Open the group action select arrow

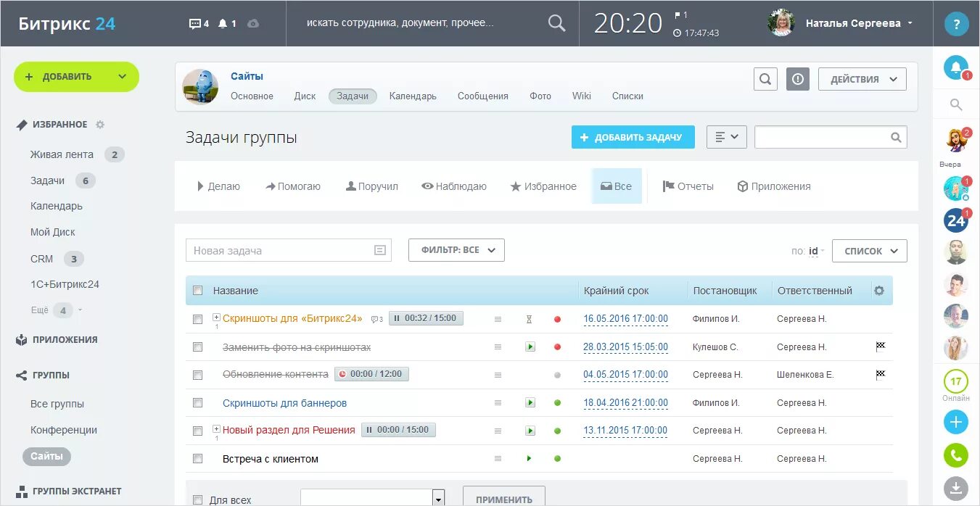tap(438, 498)
